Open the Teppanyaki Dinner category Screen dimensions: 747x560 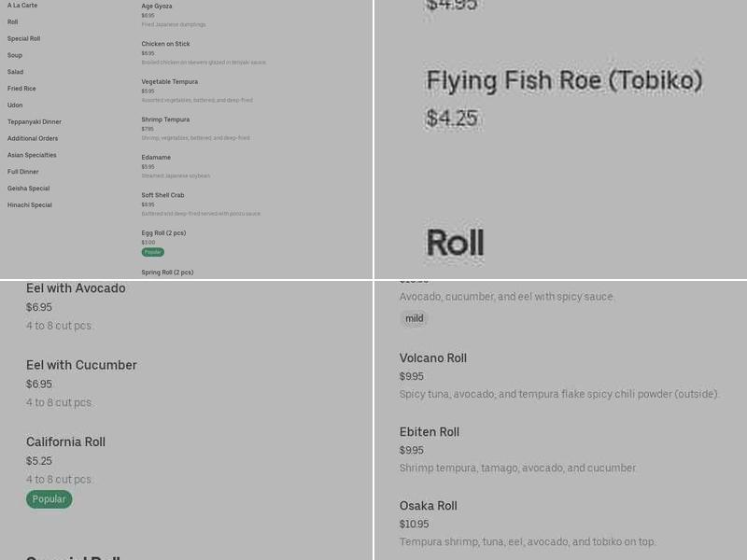[35, 122]
